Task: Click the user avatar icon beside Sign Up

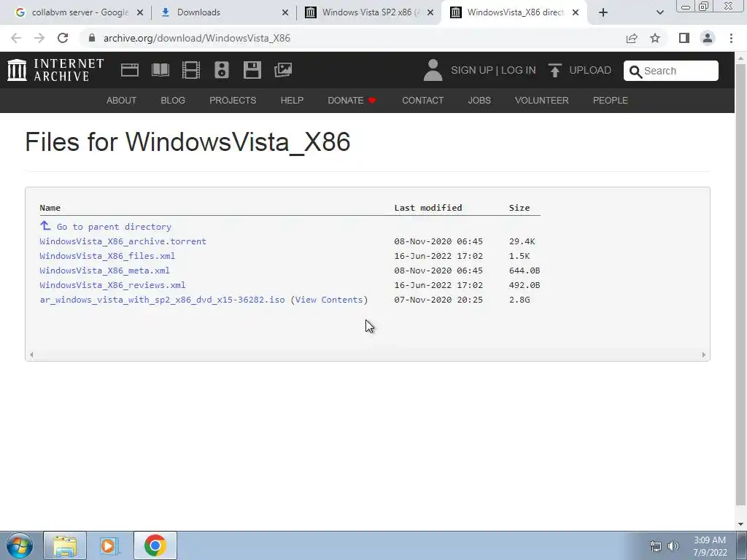Action: pyautogui.click(x=433, y=70)
